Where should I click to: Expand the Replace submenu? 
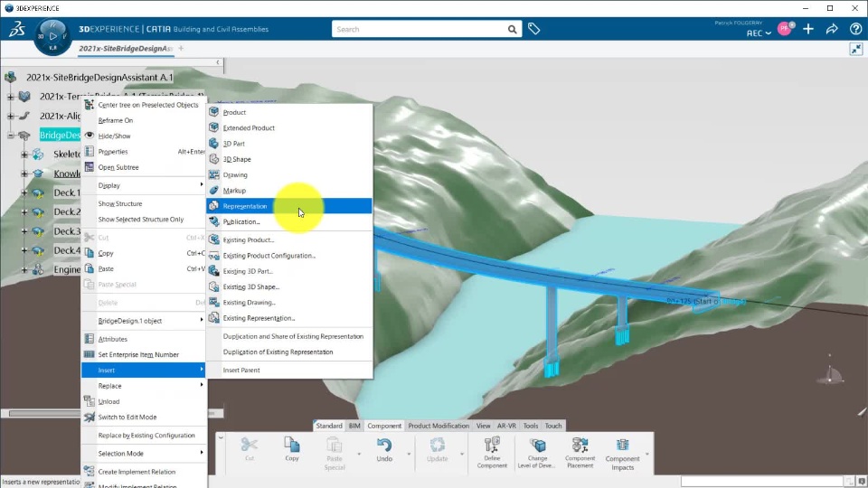pos(144,386)
